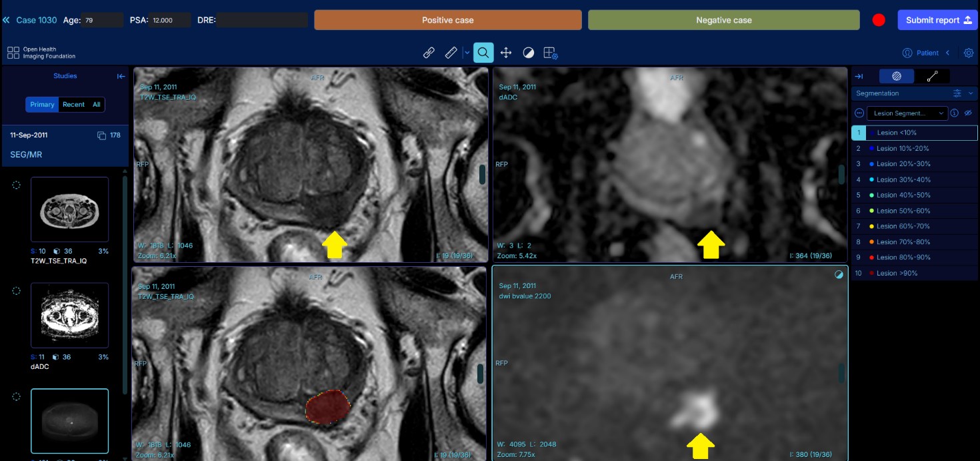Click the slice scrollbar in the lower T2W viewport
This screenshot has height=461, width=980.
pos(480,374)
